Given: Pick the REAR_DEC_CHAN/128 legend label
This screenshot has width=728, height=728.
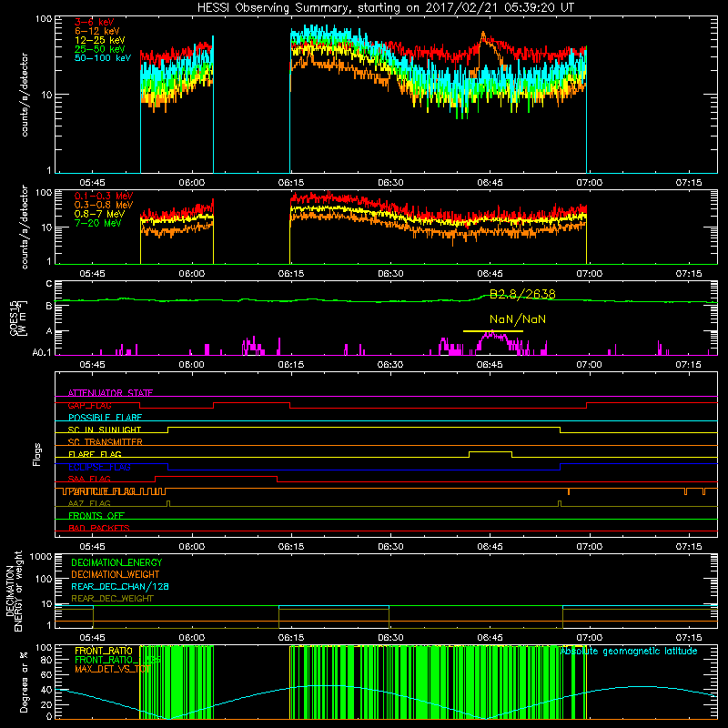Looking at the screenshot, I should [x=120, y=587].
